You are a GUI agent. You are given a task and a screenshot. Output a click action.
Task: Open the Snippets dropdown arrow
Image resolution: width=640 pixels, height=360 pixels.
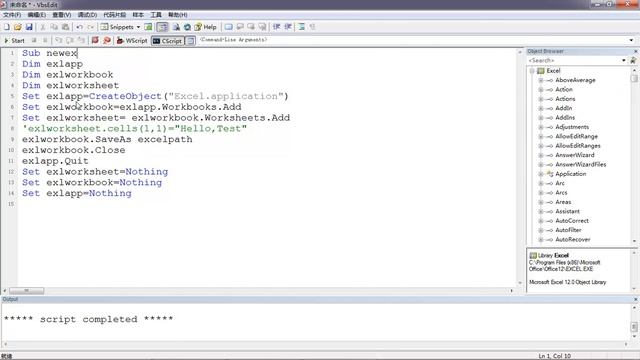click(138, 27)
